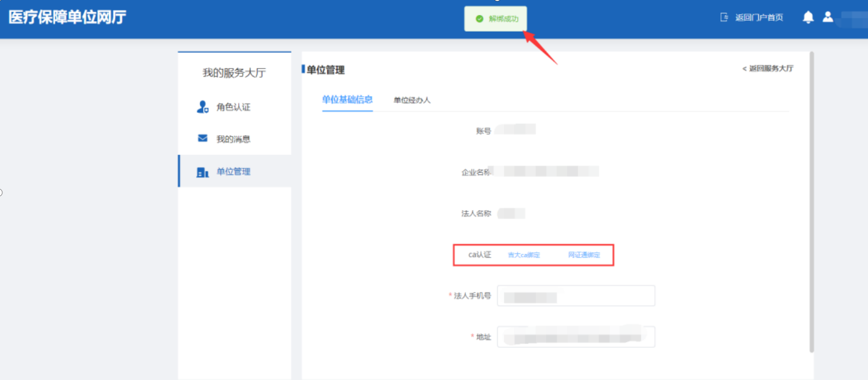Click the exit icon beside 返回门户首页
This screenshot has width=868, height=380.
(x=724, y=17)
